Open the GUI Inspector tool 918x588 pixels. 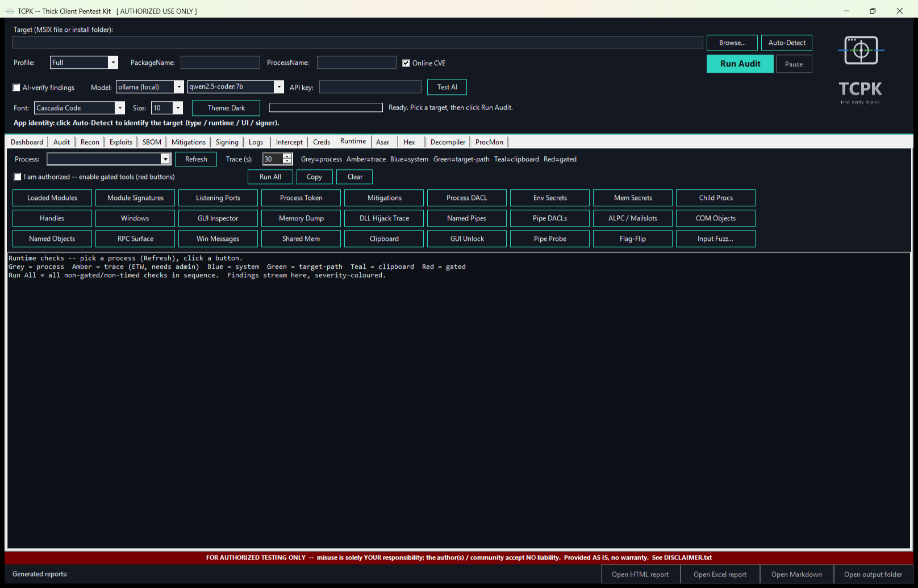pyautogui.click(x=218, y=218)
